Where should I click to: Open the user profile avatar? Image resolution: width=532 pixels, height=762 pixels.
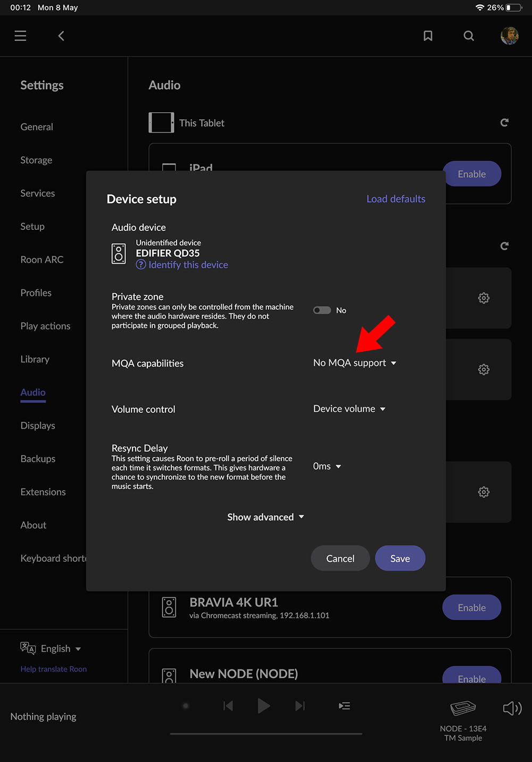[x=509, y=36]
